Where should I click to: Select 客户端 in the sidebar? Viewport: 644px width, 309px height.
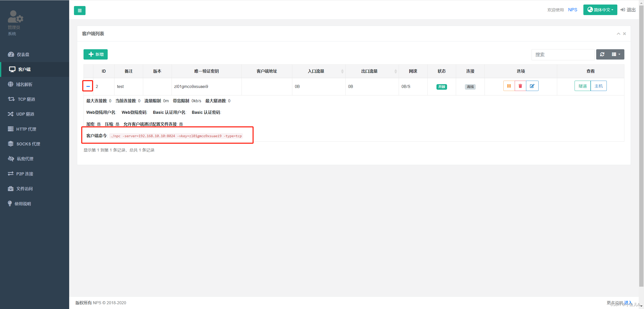[34, 69]
